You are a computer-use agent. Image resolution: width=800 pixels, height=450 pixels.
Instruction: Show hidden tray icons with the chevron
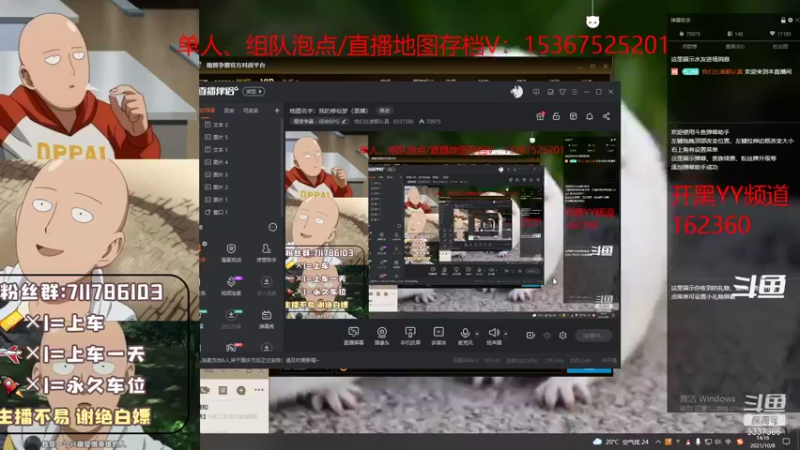[x=658, y=442]
